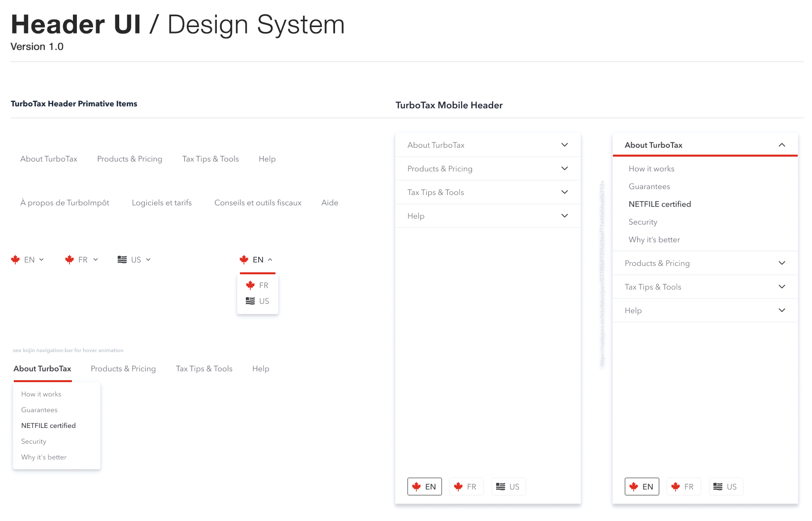Select EN language toggle in the collapsed mobile header

(425, 487)
